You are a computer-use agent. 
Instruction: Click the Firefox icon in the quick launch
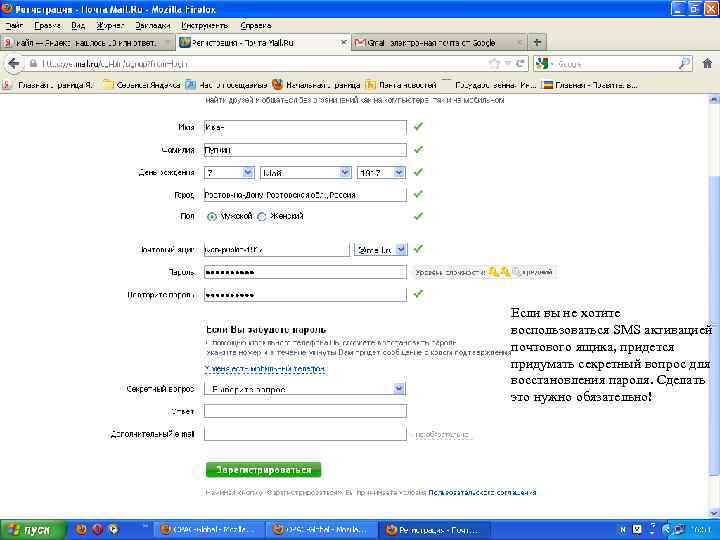81,529
